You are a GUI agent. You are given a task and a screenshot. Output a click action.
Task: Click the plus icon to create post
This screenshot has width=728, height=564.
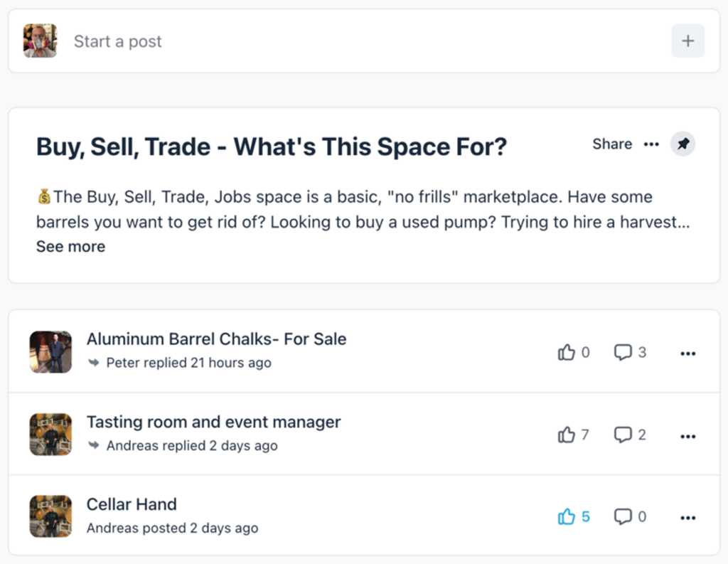[687, 41]
